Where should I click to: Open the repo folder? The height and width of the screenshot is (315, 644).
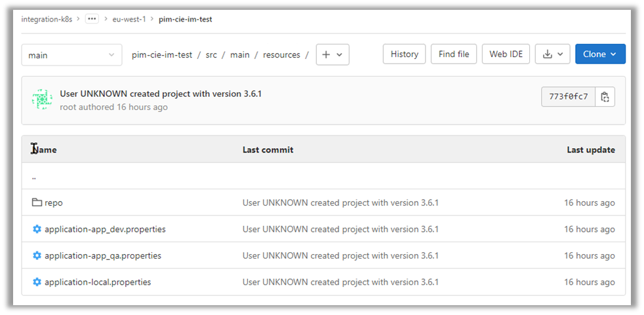[54, 203]
